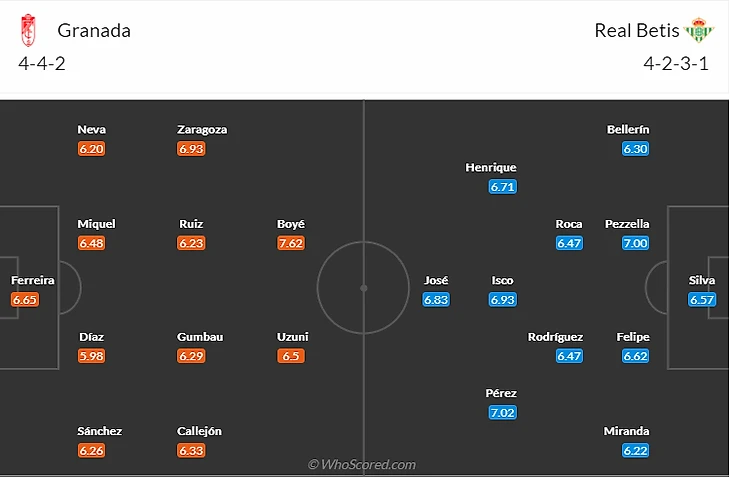Open the WhoScored.com watermark link
Image resolution: width=730 pixels, height=477 pixels.
(362, 464)
